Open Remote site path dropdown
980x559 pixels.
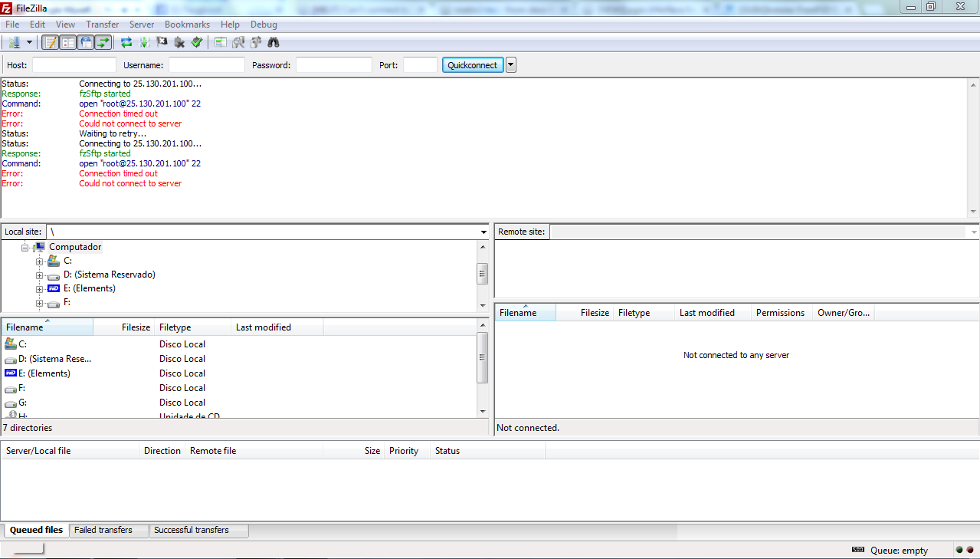pyautogui.click(x=974, y=232)
